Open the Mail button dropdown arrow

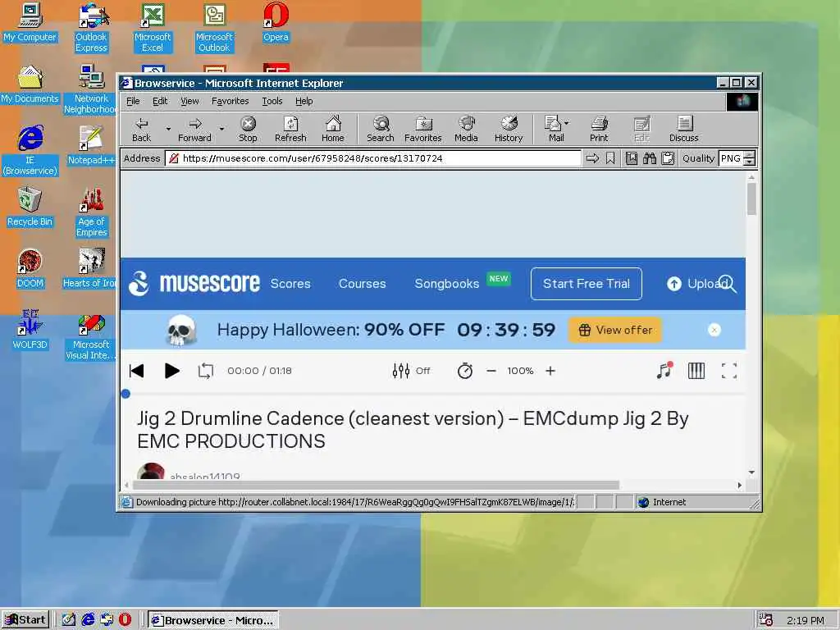click(567, 123)
